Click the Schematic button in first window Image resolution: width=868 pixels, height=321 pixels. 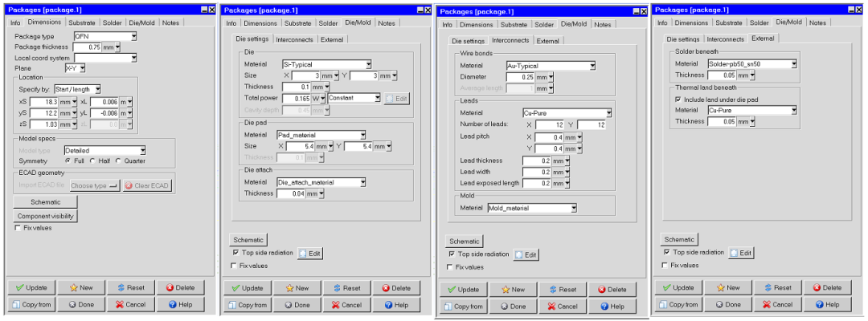tap(46, 202)
